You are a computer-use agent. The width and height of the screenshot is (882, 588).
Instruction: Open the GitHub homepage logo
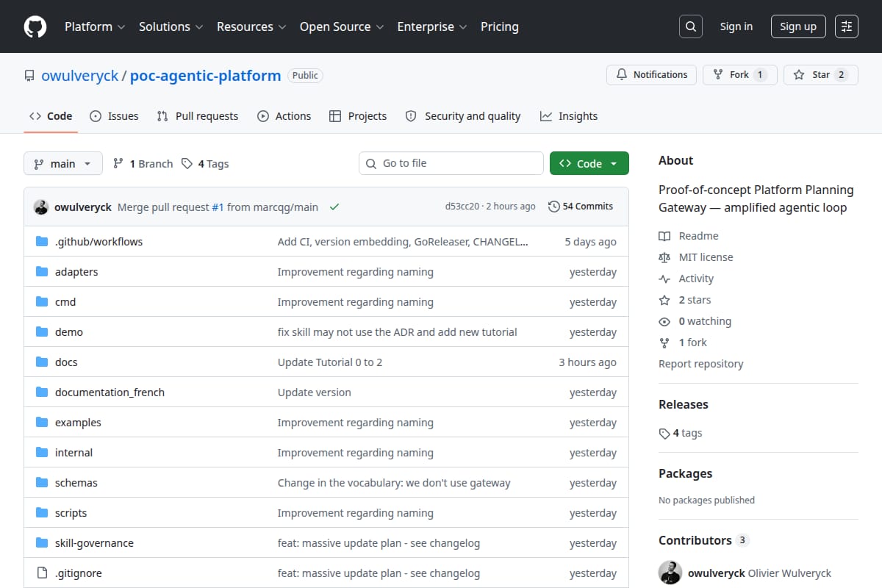pos(35,26)
